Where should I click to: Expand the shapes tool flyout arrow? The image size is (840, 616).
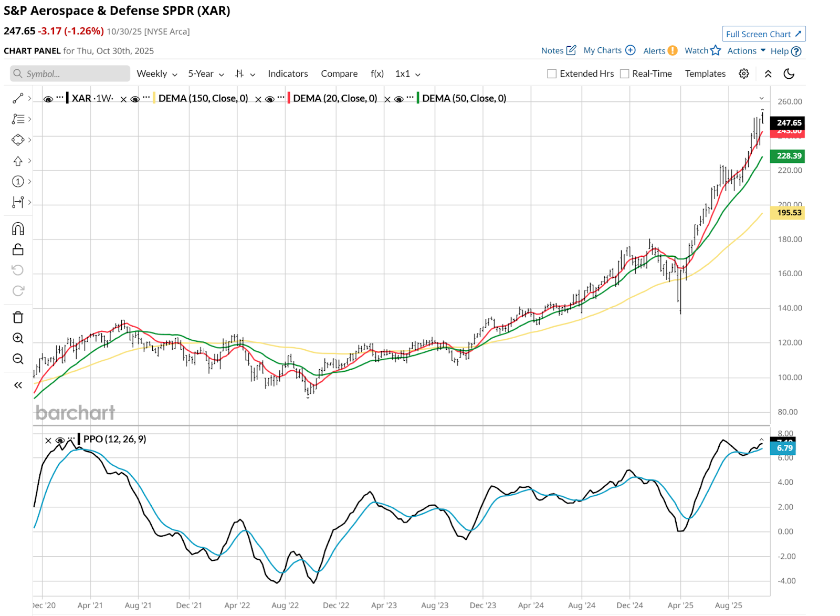(x=30, y=140)
